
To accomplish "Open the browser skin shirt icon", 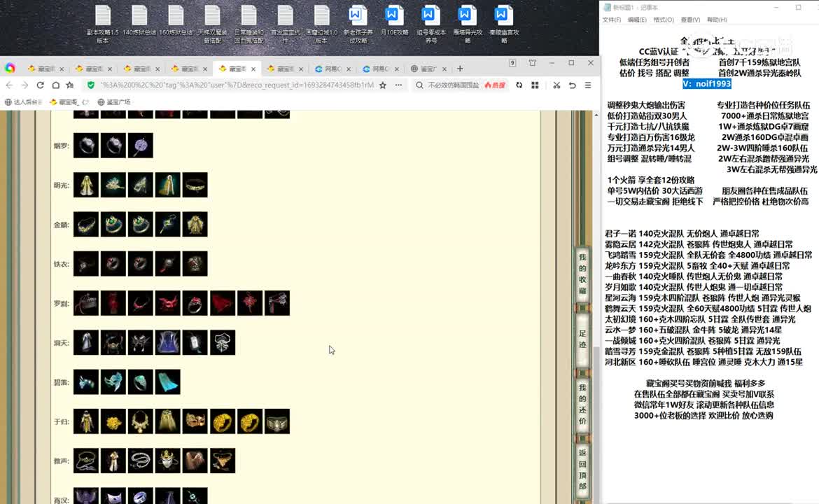I will (x=532, y=63).
